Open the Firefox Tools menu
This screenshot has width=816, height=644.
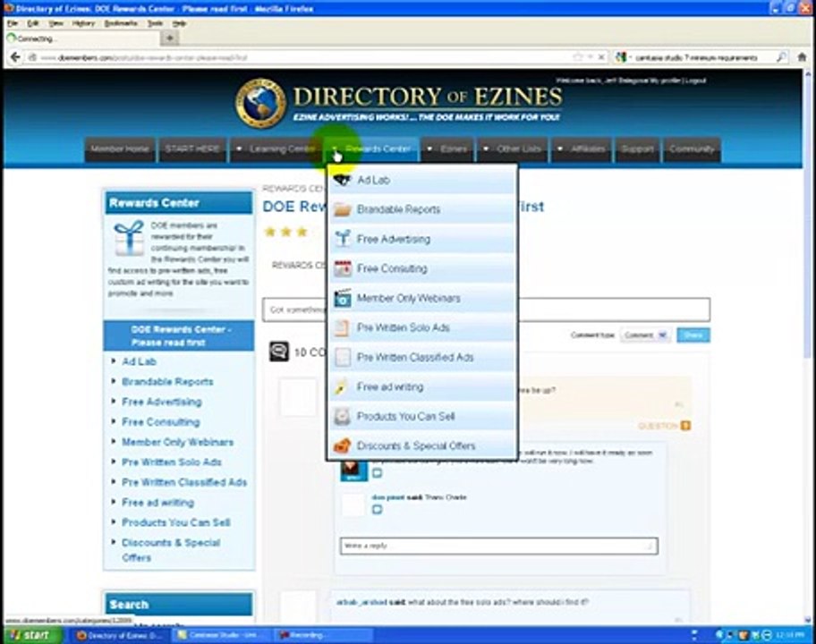[155, 23]
